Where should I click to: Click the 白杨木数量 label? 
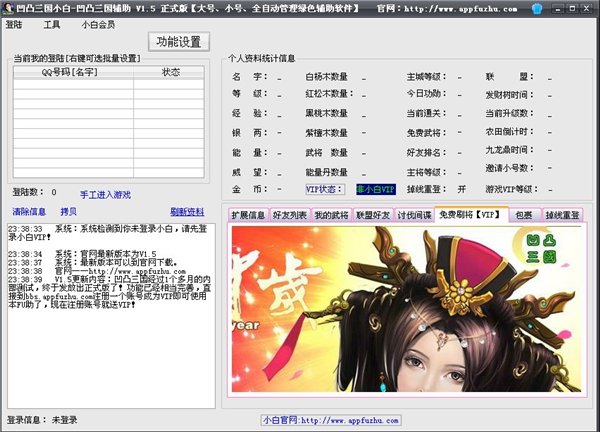point(326,77)
